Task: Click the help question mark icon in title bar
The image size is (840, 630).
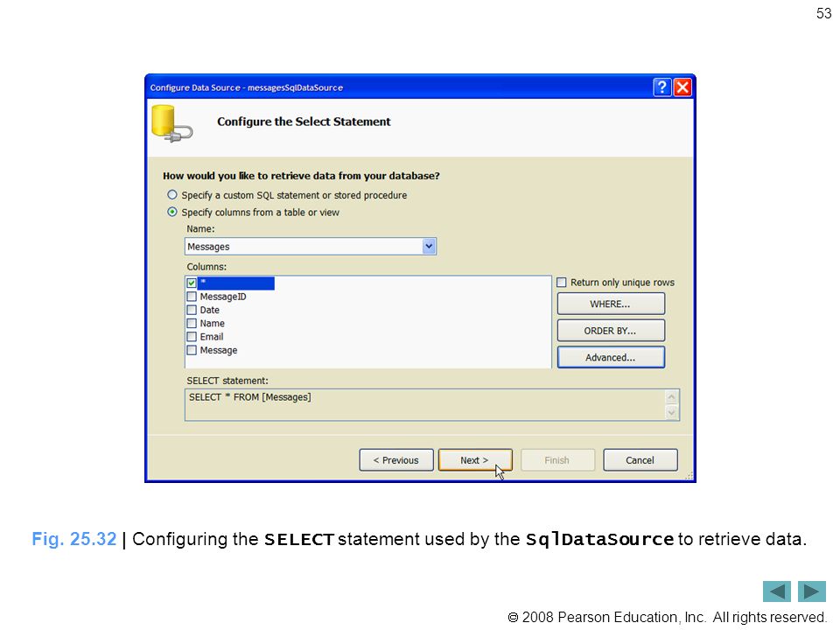Action: point(662,87)
